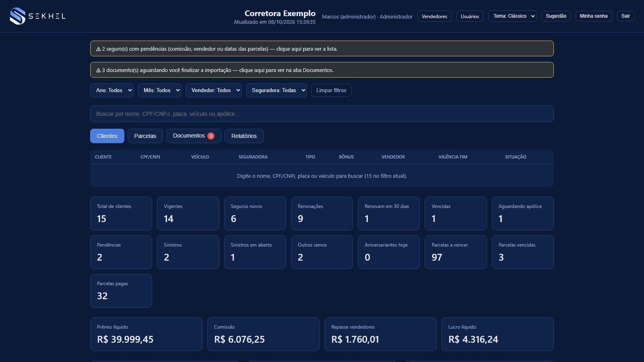Viewport: 644px width, 362px height.
Task: Open the documents awaiting import warning banner
Action: [x=322, y=70]
